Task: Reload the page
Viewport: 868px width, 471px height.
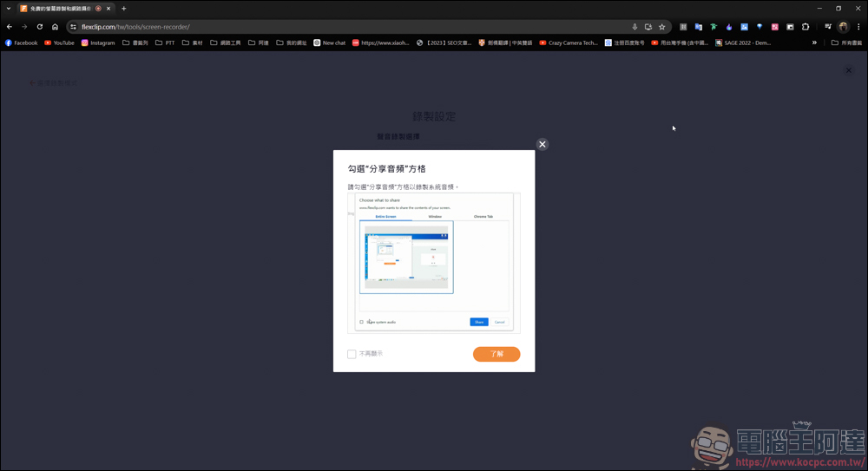Action: [40, 27]
